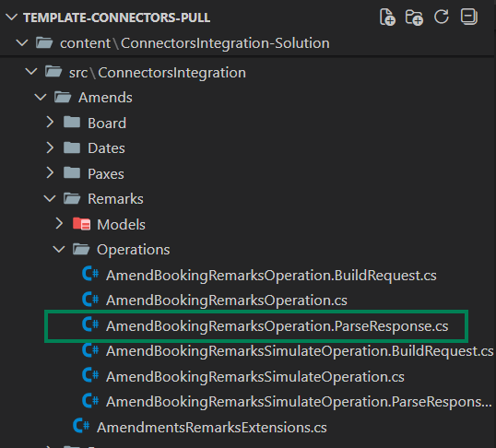
Task: Collapse the Remarks folder chevron
Action: click(x=50, y=199)
